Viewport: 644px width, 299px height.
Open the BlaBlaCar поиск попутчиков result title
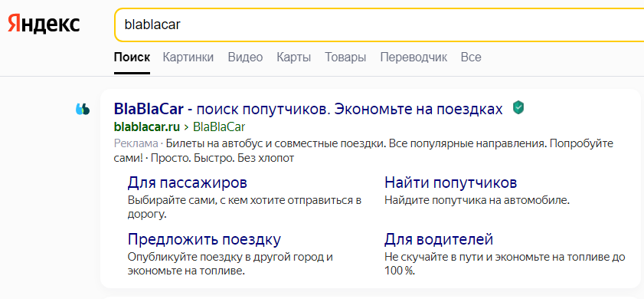point(308,109)
